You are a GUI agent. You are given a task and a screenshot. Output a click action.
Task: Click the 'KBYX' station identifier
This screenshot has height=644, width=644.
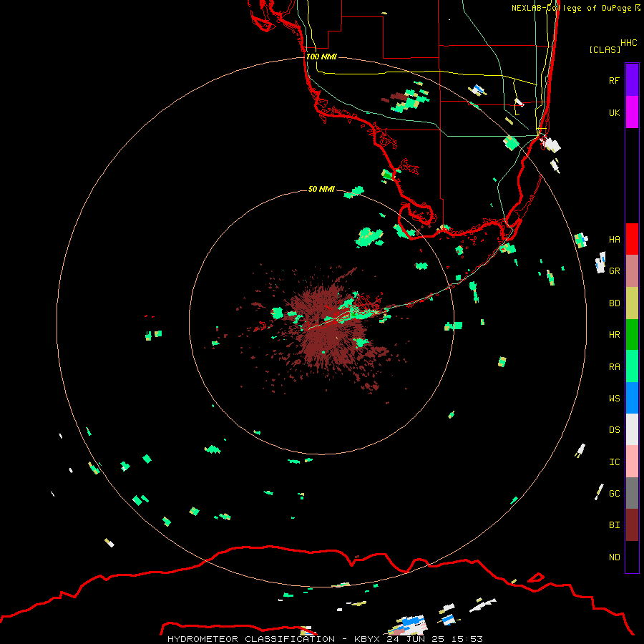[x=367, y=639]
